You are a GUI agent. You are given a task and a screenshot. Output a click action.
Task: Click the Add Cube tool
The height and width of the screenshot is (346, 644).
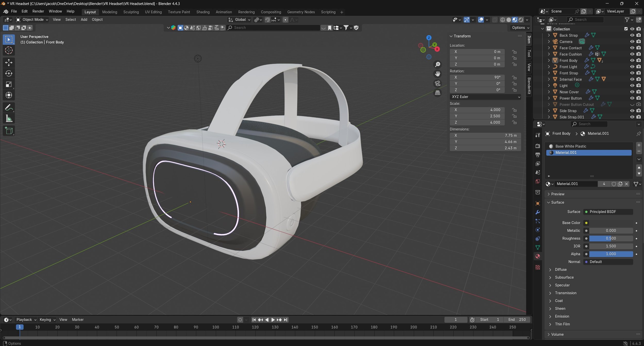(x=9, y=131)
